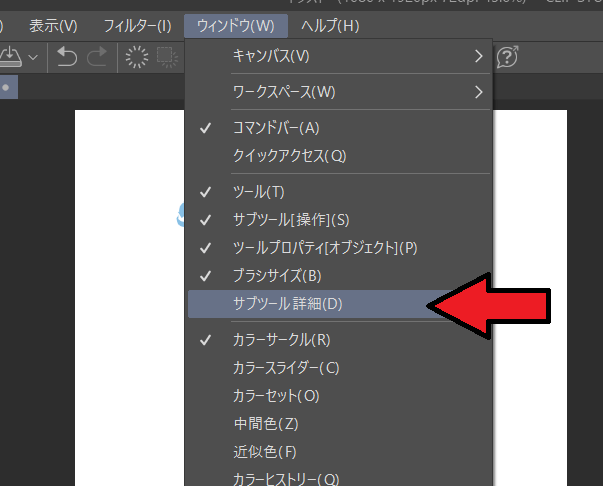Click the Undo arrow icon
This screenshot has width=603, height=486.
click(x=67, y=57)
